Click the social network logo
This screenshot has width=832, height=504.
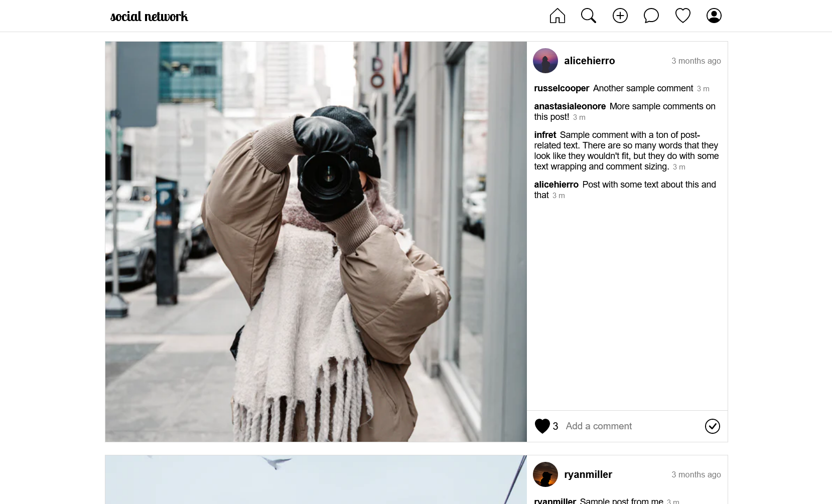pos(149,17)
